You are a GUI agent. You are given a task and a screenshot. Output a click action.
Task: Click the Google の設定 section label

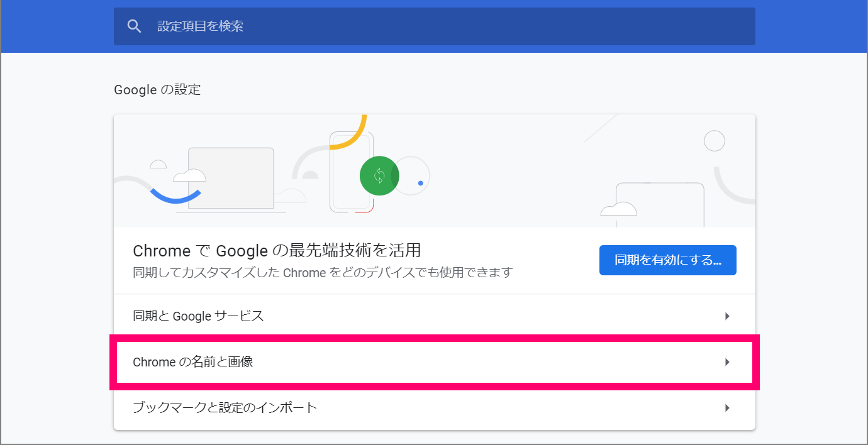point(157,89)
